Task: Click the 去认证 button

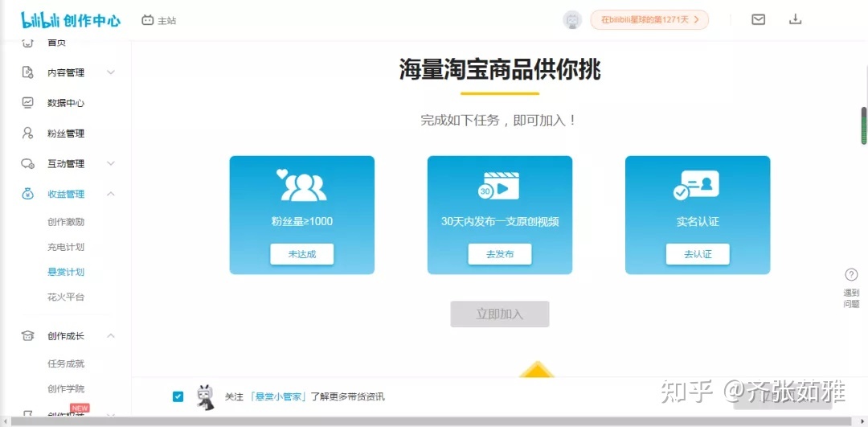Action: pos(697,254)
